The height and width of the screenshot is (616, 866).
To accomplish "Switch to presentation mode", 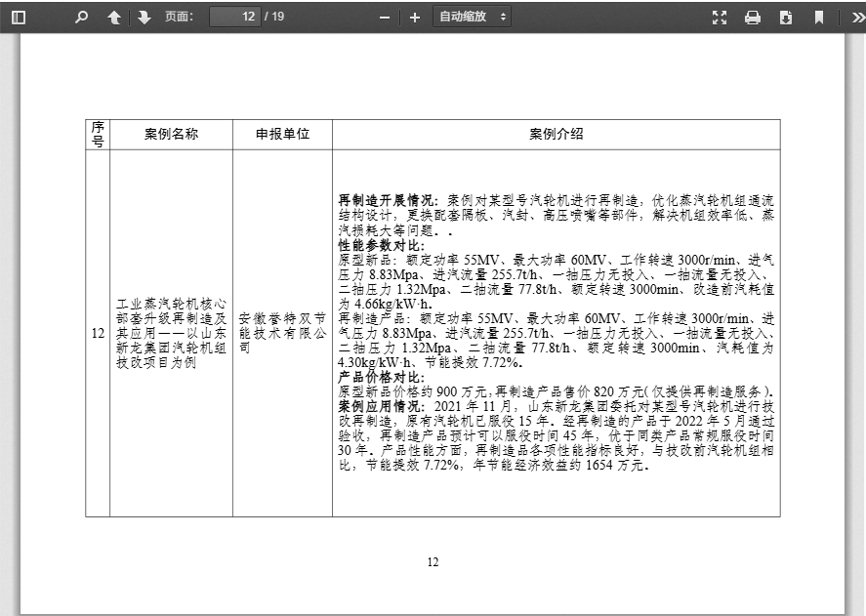I will click(x=721, y=17).
